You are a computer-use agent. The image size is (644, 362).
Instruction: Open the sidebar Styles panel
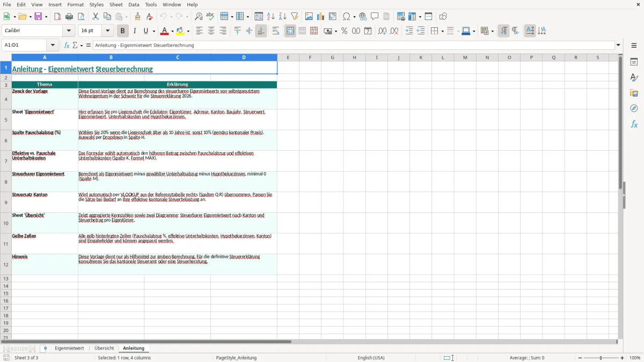[634, 77]
